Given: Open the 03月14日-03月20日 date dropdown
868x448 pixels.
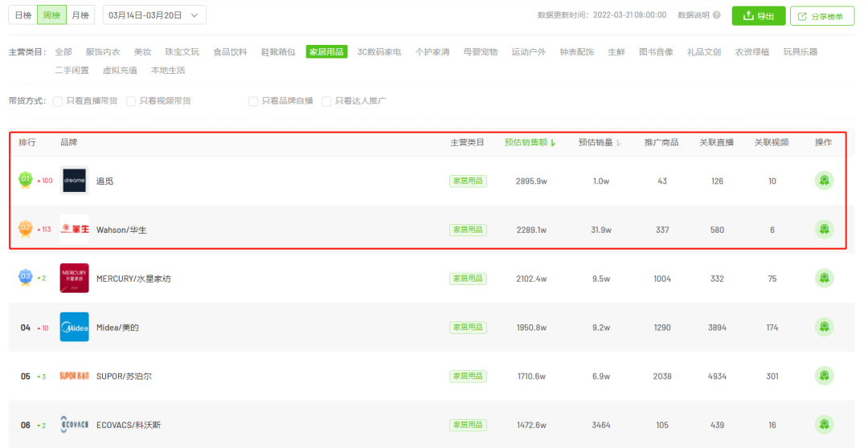Looking at the screenshot, I should point(154,15).
